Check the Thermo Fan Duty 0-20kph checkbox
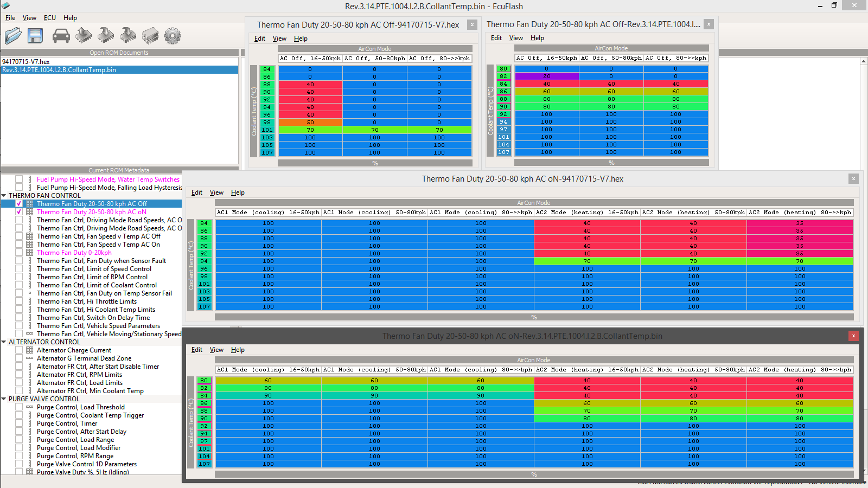This screenshot has width=868, height=488. click(19, 253)
